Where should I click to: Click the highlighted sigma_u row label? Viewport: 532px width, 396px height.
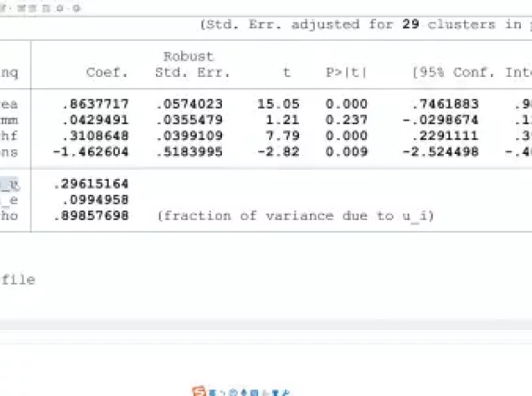tap(9, 185)
